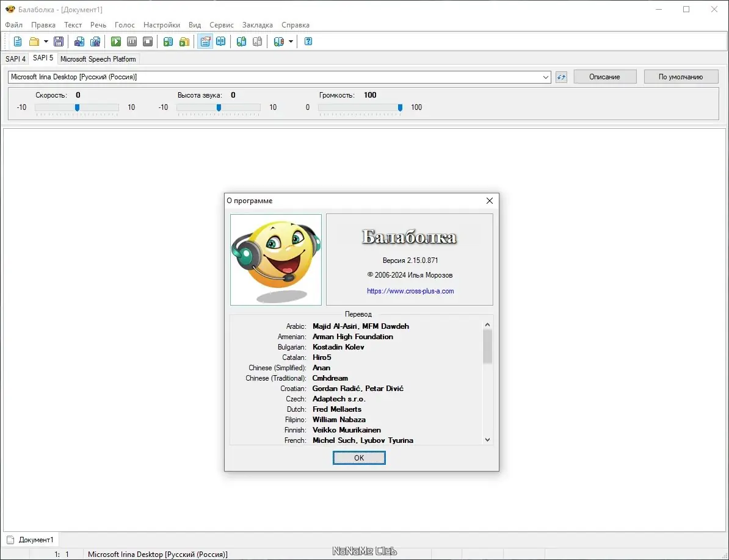Confirm the About dialog with OK

coord(359,458)
